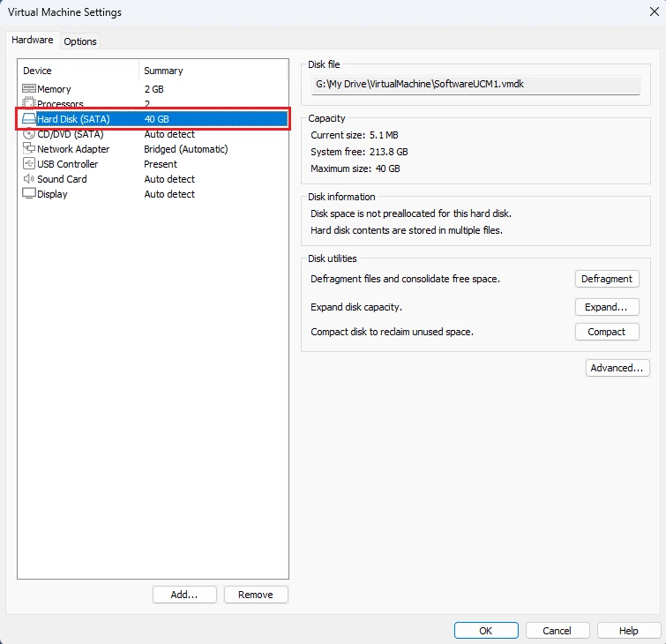
Task: Click 'Hard disk contents are stored' text
Action: 407,230
